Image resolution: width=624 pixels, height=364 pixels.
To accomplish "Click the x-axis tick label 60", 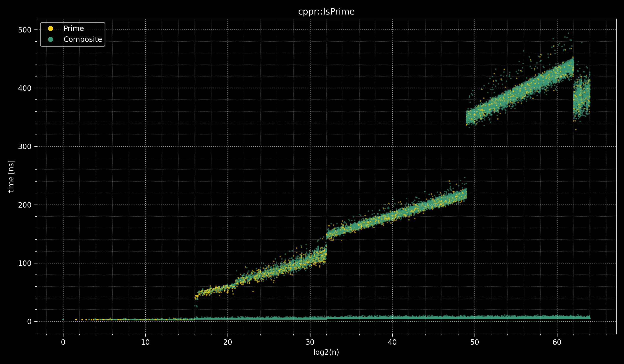I will (x=557, y=342).
